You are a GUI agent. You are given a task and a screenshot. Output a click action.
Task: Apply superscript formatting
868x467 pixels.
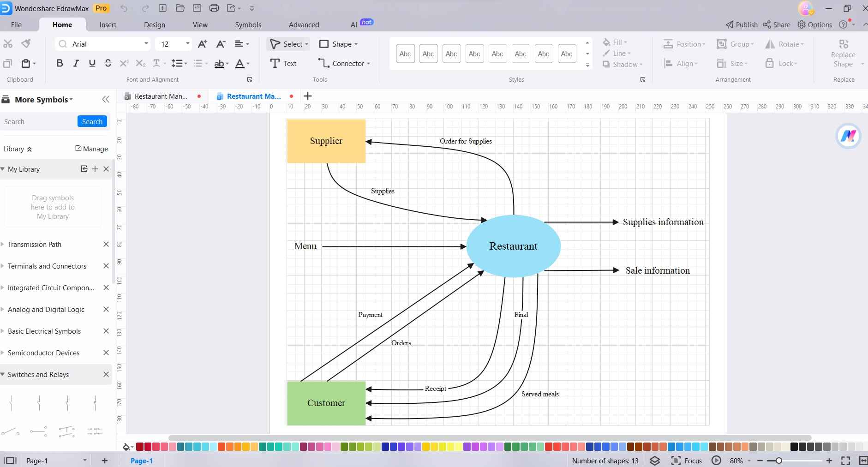124,63
